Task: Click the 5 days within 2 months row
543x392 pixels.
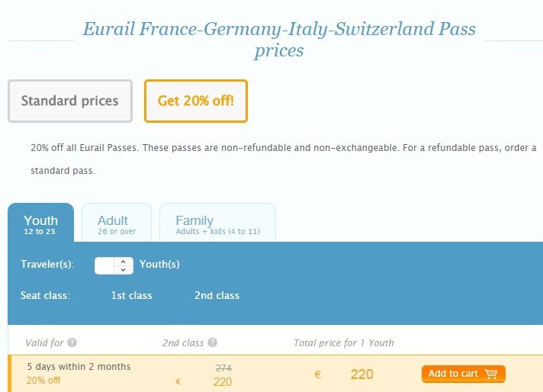Action: [79, 367]
